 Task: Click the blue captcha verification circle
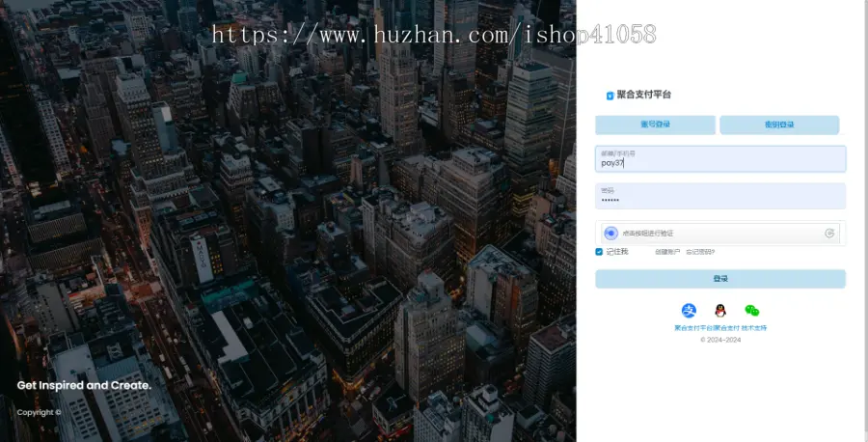[x=610, y=233]
